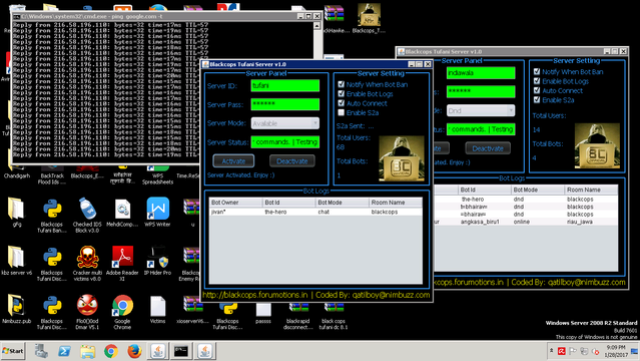Open Server Manager from taskbar

click(41, 351)
